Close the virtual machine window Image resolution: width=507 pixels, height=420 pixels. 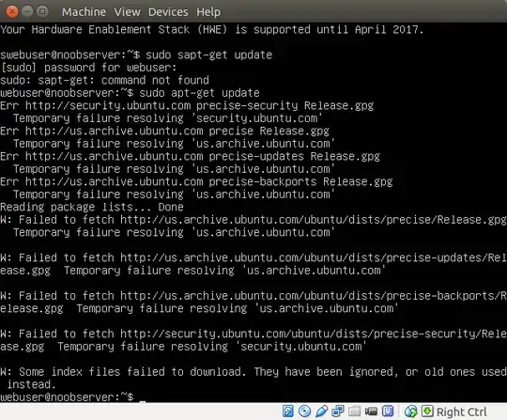click(12, 11)
